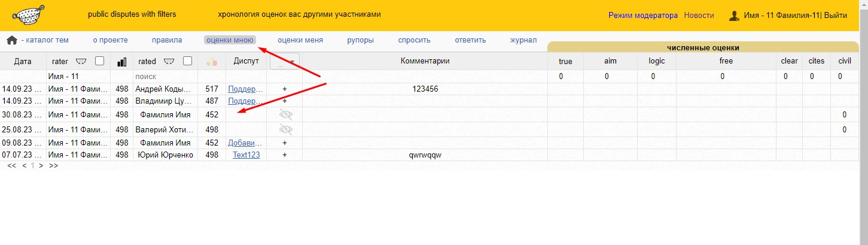Screen dimensions: 868x245
Task: Click the 517 rating value
Action: pos(212,89)
